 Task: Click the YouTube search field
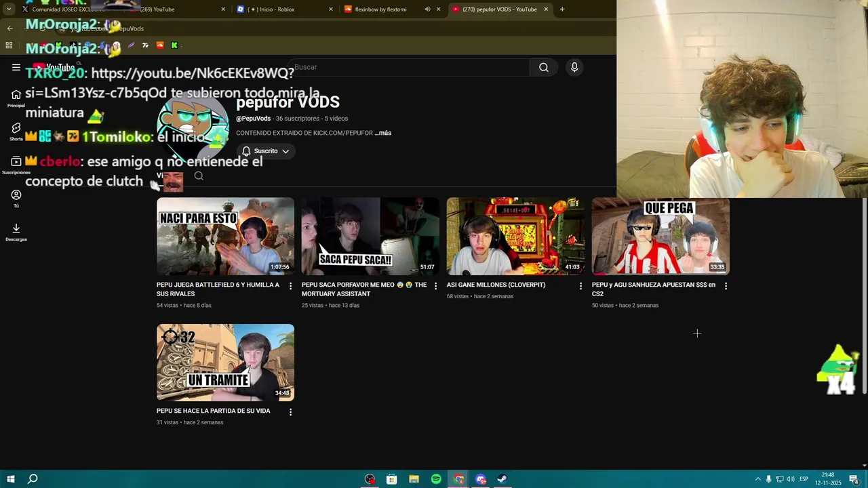[x=409, y=67]
